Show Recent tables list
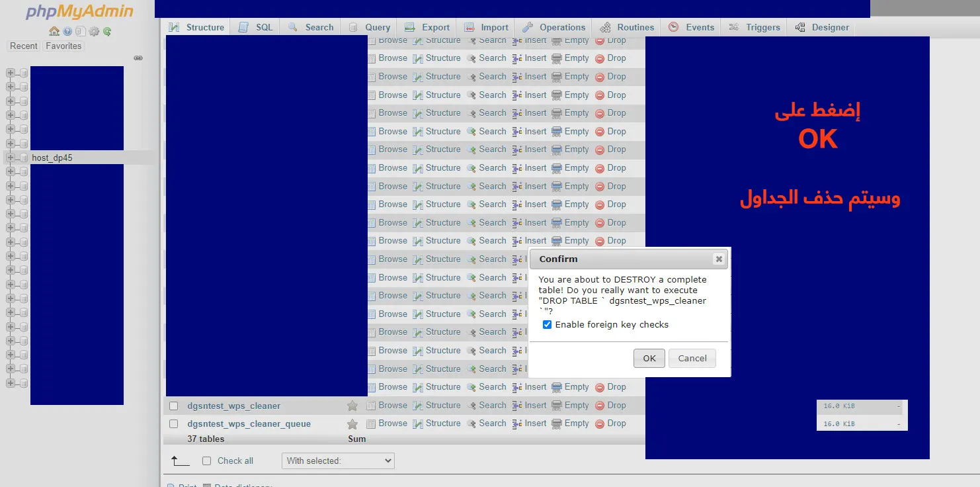The height and width of the screenshot is (487, 980). pyautogui.click(x=24, y=46)
